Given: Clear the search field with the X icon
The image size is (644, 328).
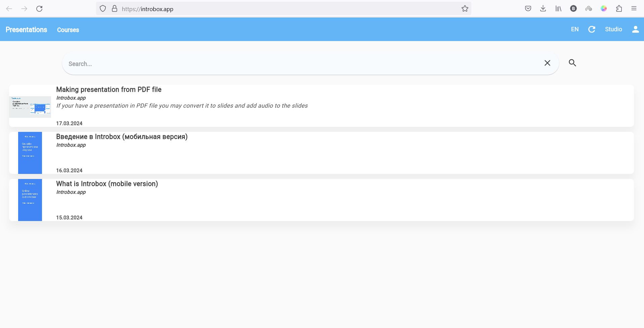Looking at the screenshot, I should (x=547, y=63).
